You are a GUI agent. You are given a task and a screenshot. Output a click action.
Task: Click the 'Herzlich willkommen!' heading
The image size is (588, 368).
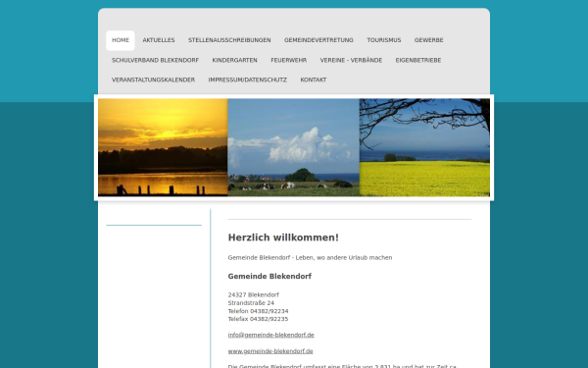283,237
